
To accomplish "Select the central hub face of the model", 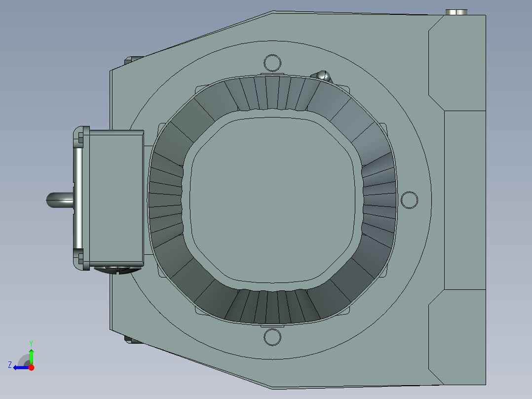I will tap(272, 200).
